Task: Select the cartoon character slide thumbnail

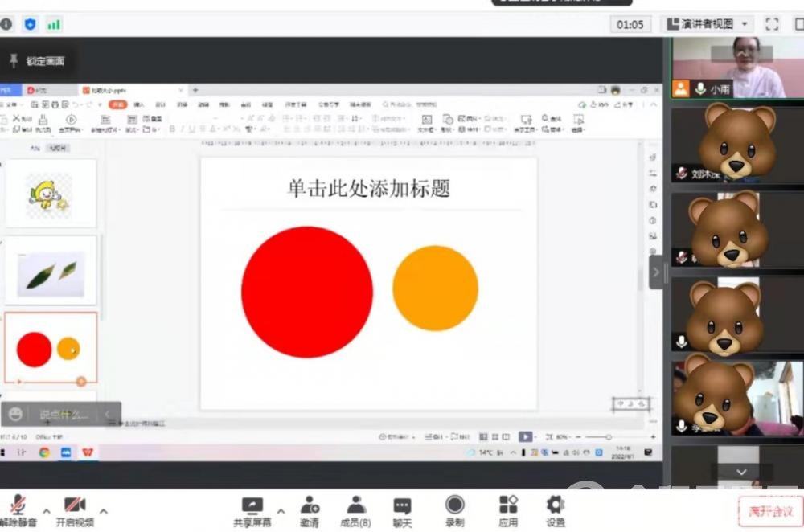Action: tap(50, 193)
